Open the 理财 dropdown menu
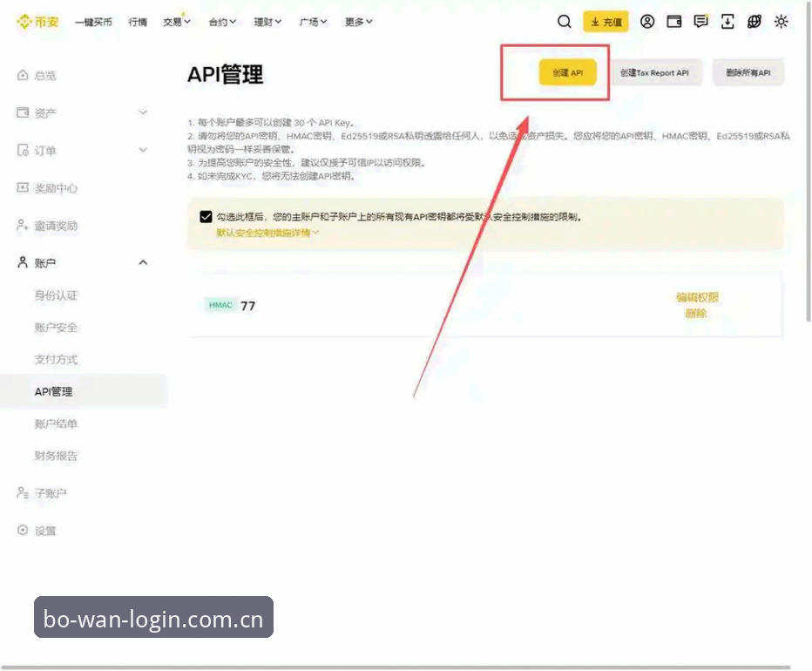This screenshot has width=812, height=671. pos(267,22)
